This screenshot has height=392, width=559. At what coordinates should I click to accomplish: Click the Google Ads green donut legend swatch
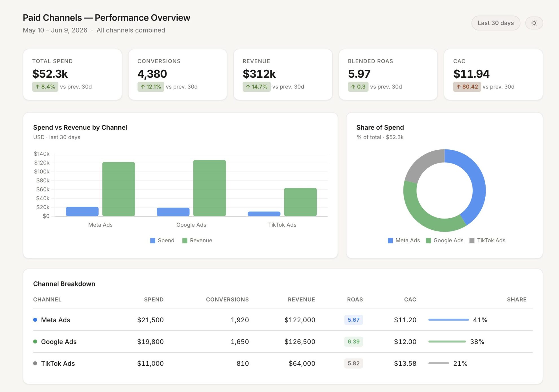(428, 240)
